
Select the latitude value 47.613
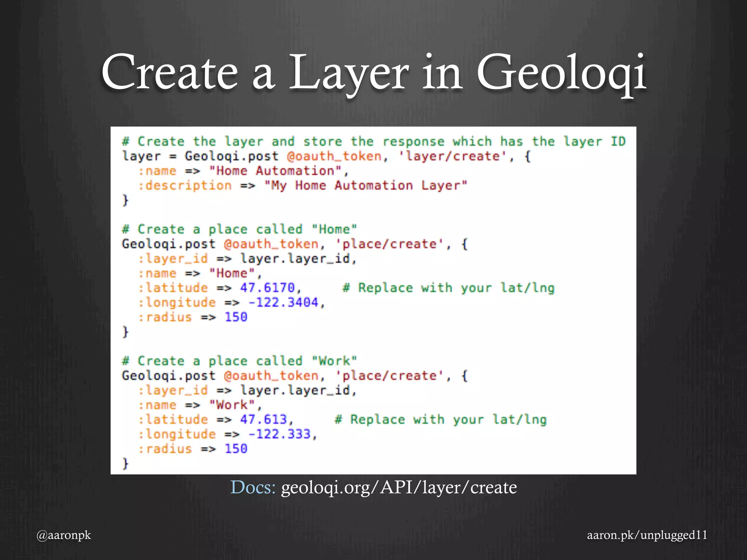tap(263, 420)
